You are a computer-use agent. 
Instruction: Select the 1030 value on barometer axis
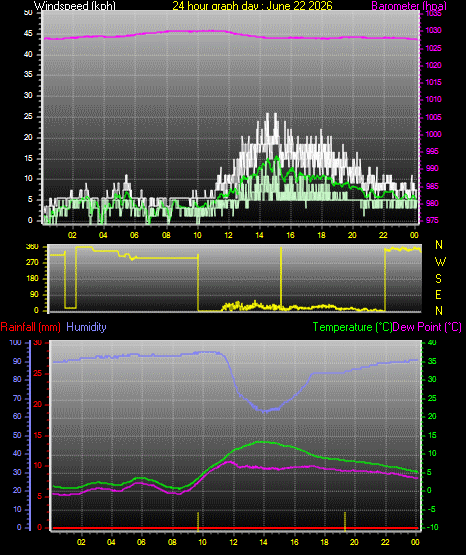(x=433, y=30)
